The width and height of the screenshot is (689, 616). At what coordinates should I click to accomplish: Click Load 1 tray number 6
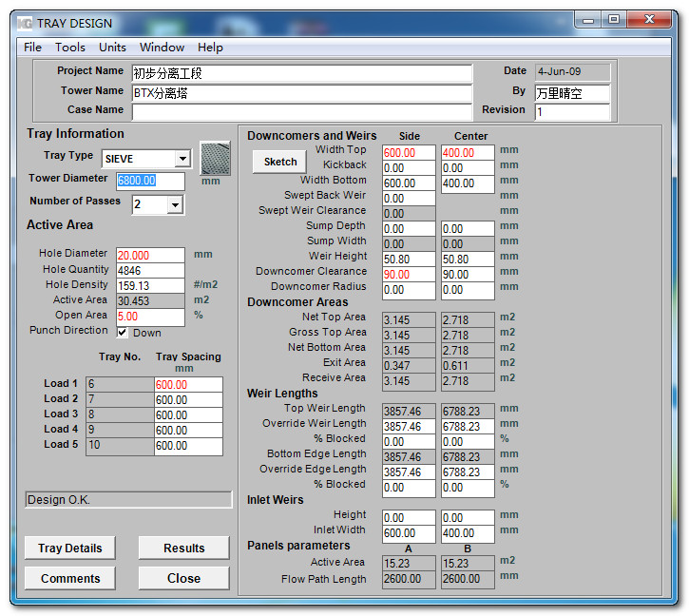click(x=120, y=384)
